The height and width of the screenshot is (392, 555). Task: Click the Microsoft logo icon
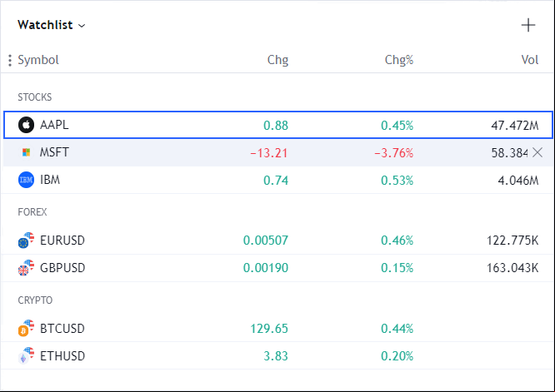(x=26, y=152)
